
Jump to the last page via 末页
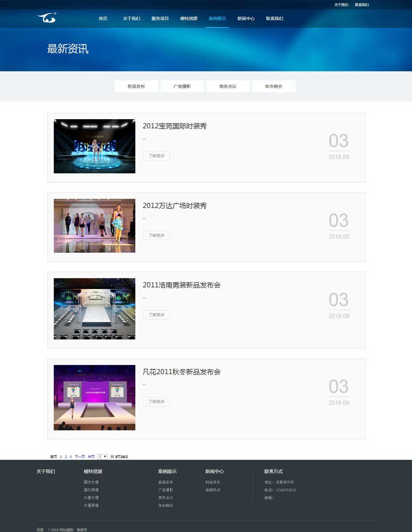[x=91, y=457]
